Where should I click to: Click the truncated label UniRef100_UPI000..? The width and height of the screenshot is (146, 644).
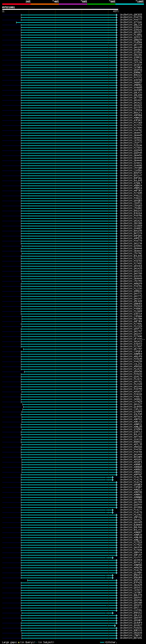click(132, 339)
